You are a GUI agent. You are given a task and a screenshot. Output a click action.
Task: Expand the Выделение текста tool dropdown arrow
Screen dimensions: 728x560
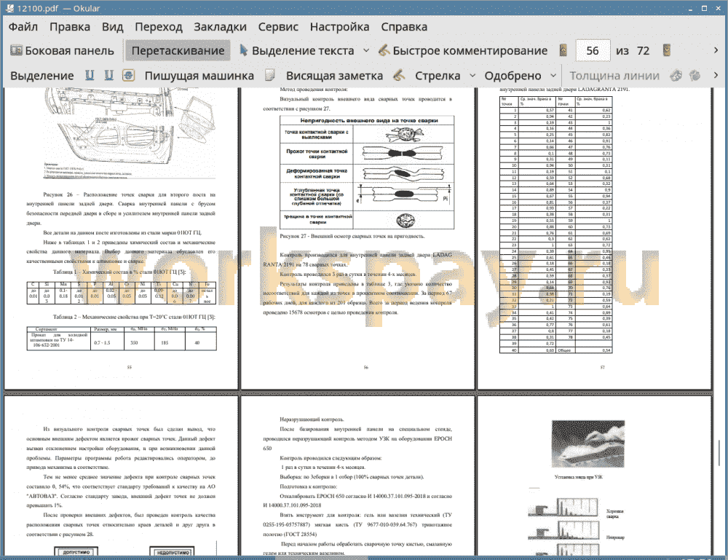[366, 51]
